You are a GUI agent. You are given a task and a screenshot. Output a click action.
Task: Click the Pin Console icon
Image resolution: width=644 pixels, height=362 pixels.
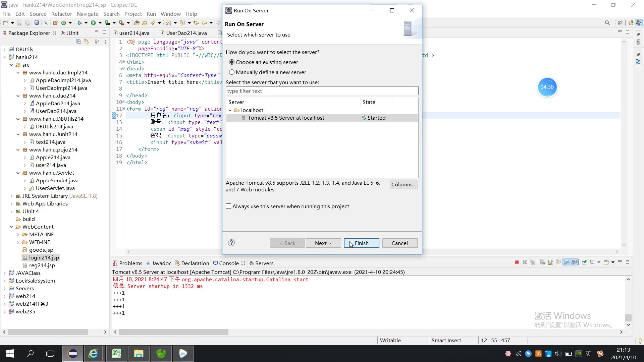pyautogui.click(x=584, y=262)
